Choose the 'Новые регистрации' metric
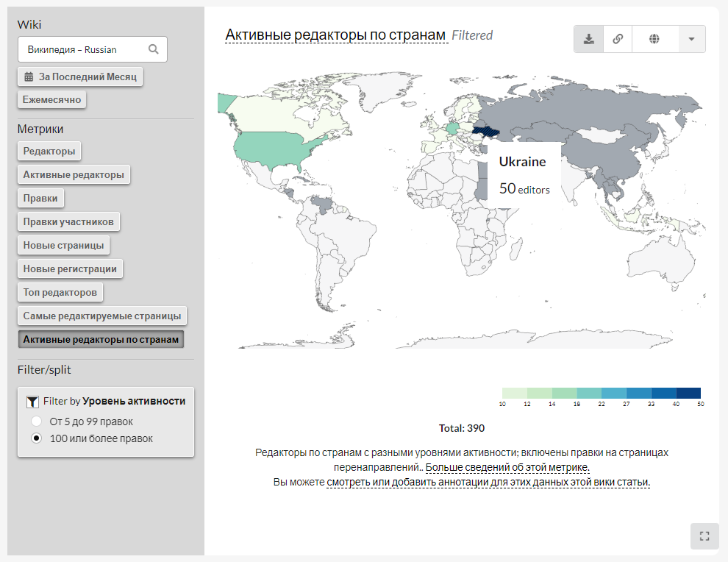 point(70,269)
